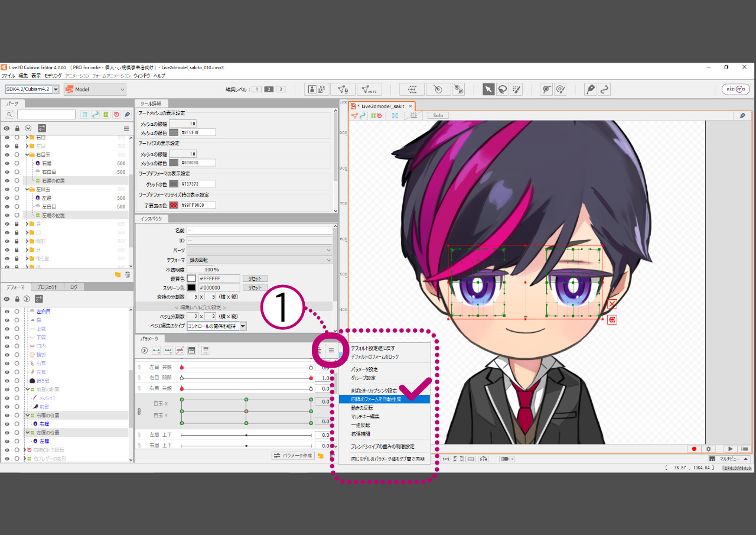Toggle the lock icon in deformer panel header
Screen dimensions: 756x535
click(x=17, y=299)
